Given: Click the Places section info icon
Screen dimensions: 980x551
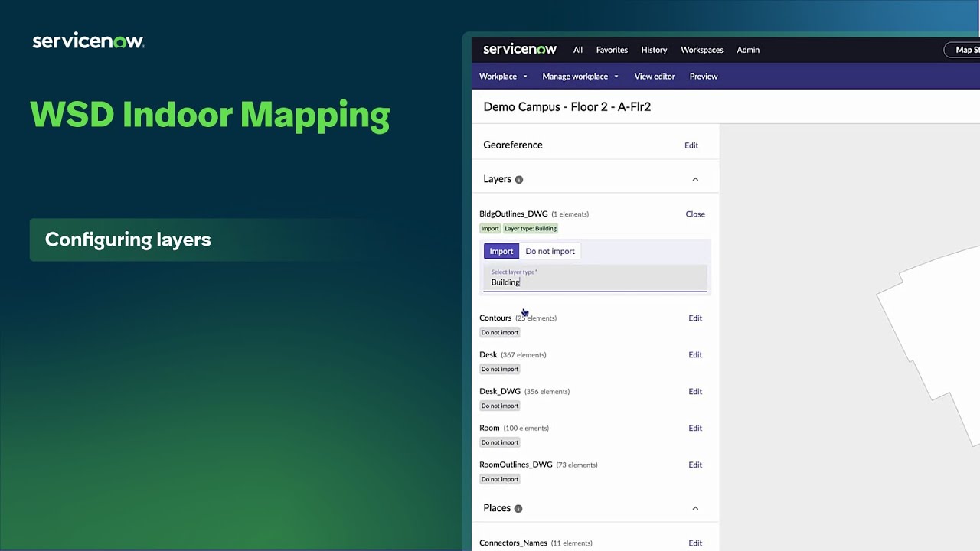Looking at the screenshot, I should tap(518, 508).
